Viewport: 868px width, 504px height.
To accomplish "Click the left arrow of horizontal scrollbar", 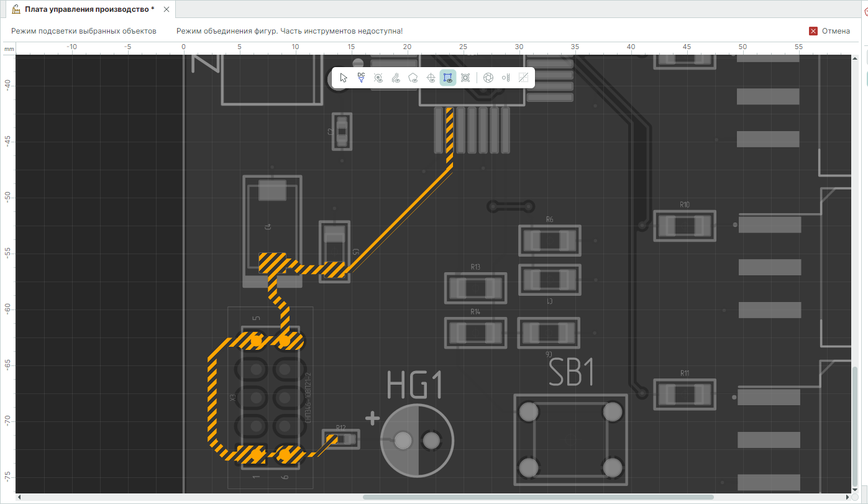I will [19, 497].
